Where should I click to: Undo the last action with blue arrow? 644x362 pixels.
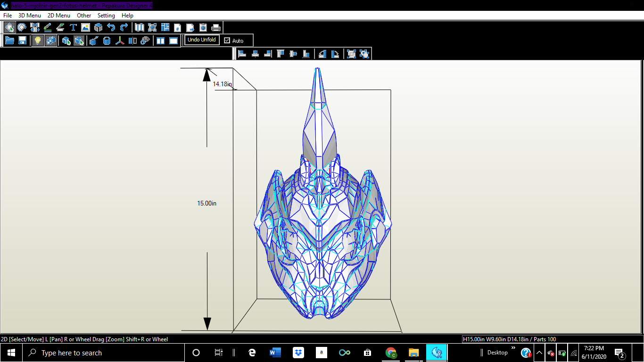click(x=111, y=27)
